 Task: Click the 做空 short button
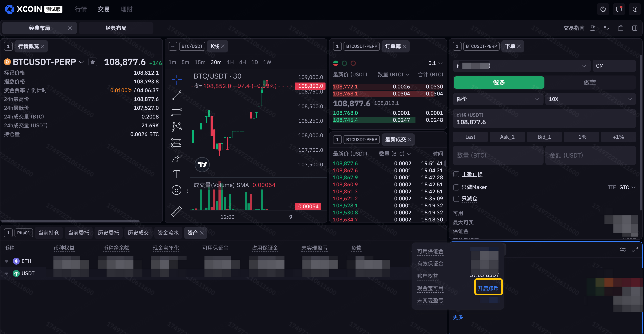pos(589,82)
